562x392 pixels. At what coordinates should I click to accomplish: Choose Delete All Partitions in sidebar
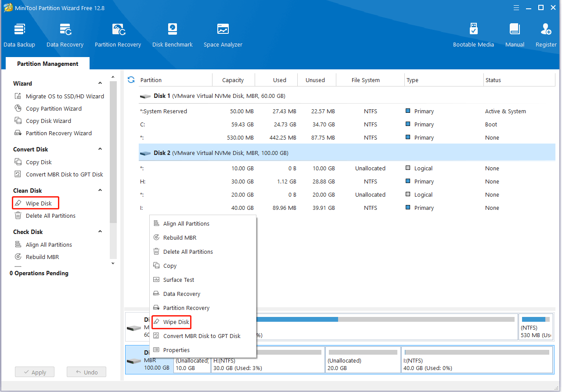click(45, 216)
